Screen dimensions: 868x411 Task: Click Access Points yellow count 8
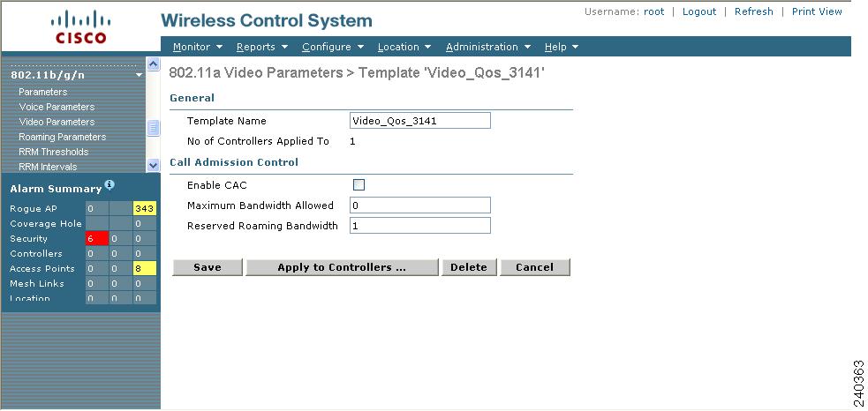[145, 268]
